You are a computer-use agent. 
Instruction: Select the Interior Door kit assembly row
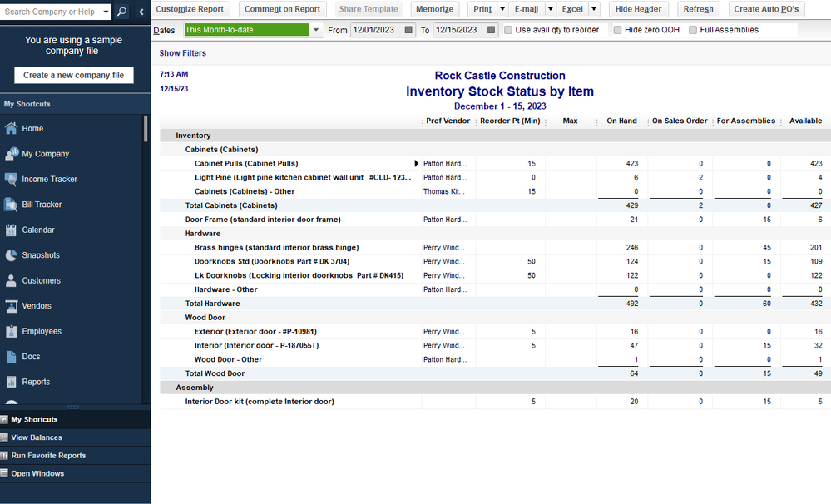click(x=495, y=402)
